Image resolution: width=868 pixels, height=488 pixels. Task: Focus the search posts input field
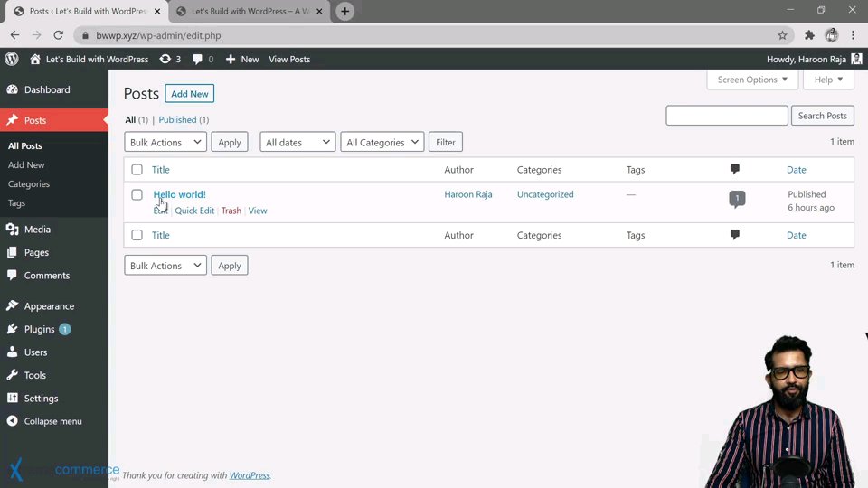726,116
